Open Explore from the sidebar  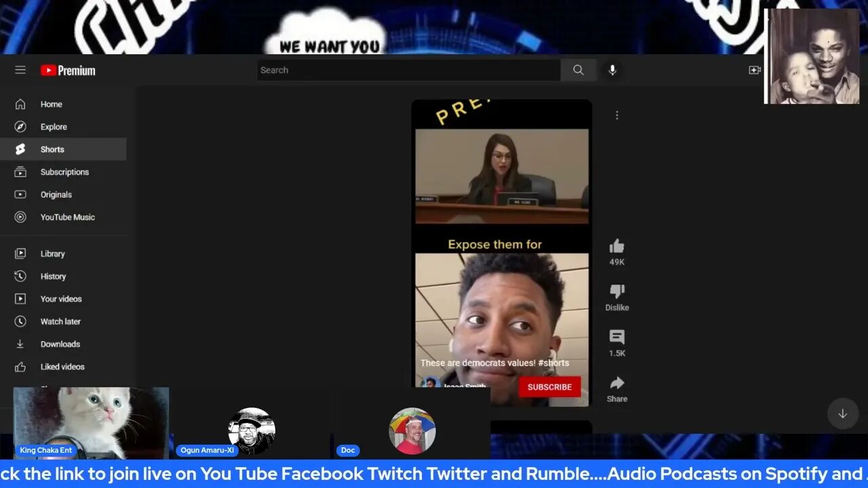(x=54, y=127)
